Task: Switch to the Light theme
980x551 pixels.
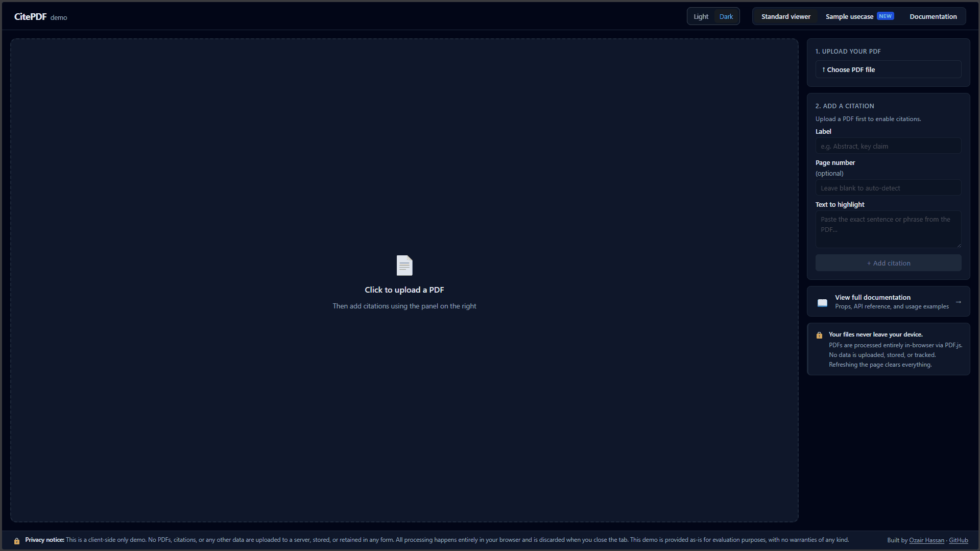Action: pos(701,16)
